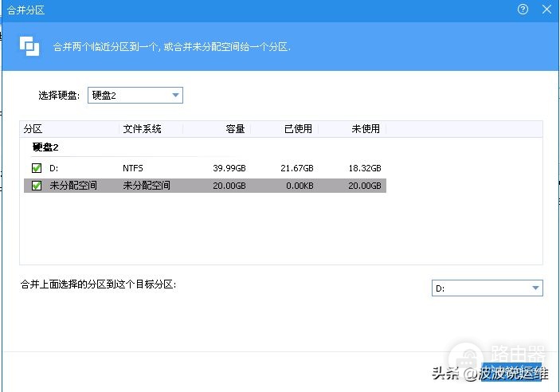560x392 pixels.
Task: Select the D: partition name
Action: point(54,168)
